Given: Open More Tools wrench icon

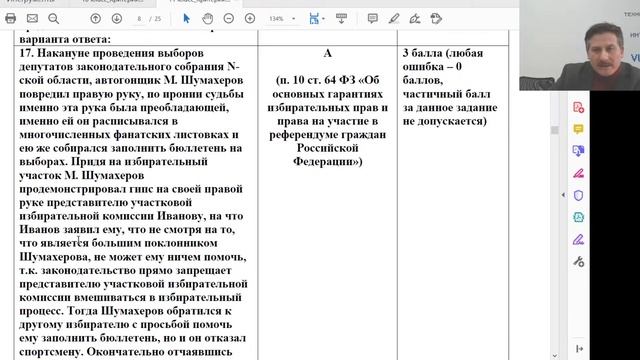Looking at the screenshot, I should point(578,261).
